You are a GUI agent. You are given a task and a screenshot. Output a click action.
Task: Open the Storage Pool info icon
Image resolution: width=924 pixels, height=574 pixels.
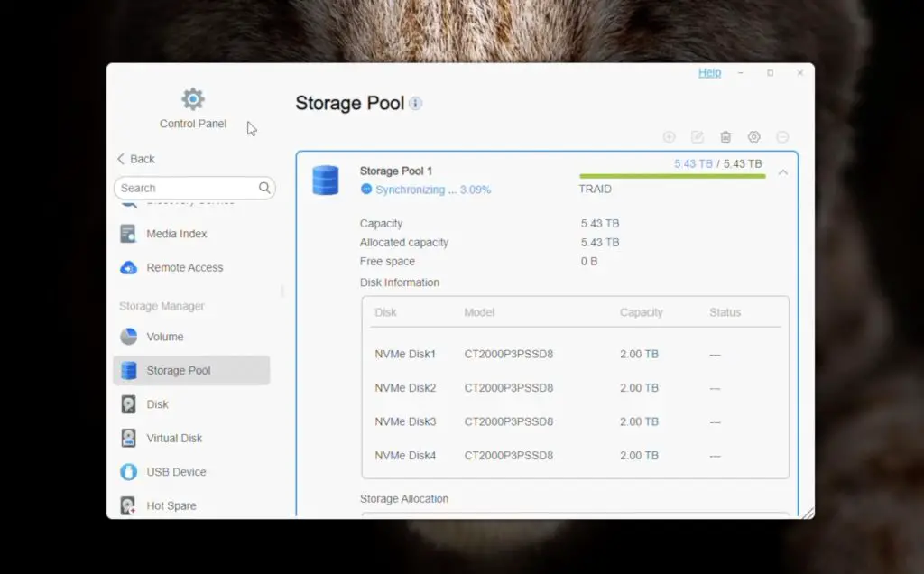415,104
